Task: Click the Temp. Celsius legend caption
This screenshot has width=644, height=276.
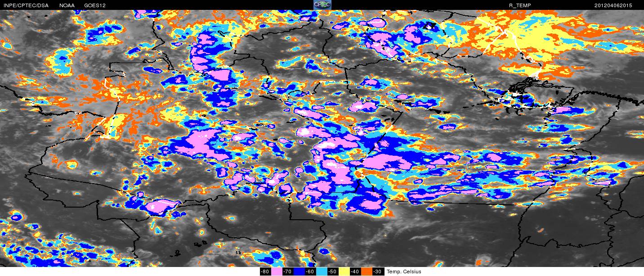Action: tap(404, 271)
